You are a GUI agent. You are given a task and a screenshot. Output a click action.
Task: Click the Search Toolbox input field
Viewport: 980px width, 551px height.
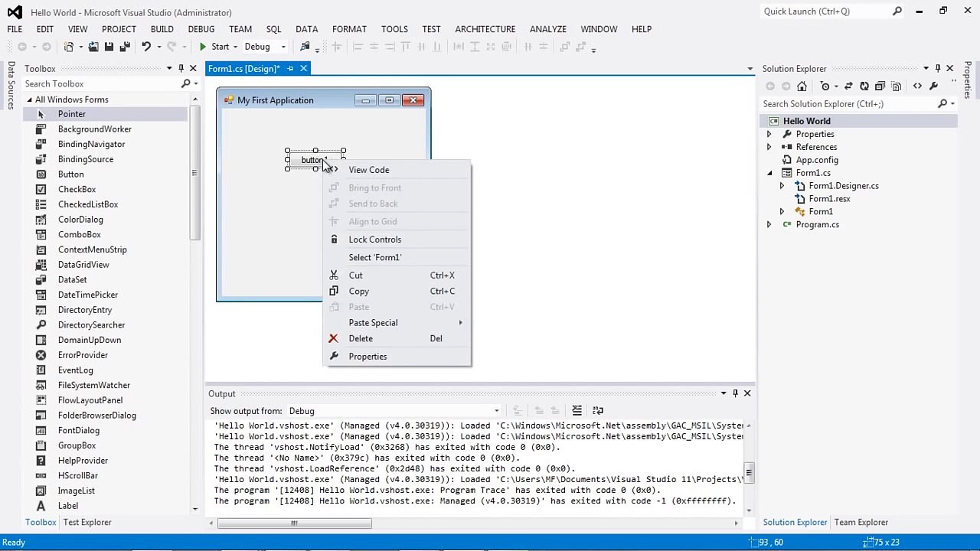click(x=102, y=83)
